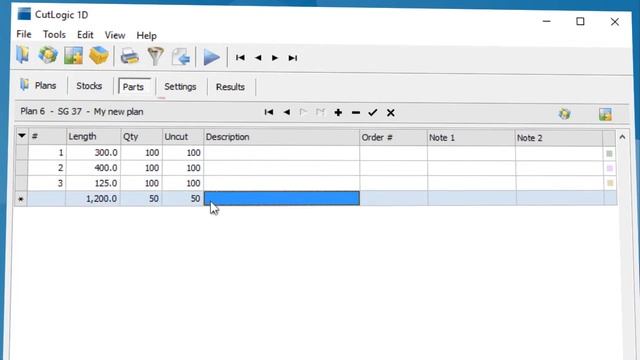Select the 300.0 length cell
Image resolution: width=640 pixels, height=360 pixels.
click(93, 153)
